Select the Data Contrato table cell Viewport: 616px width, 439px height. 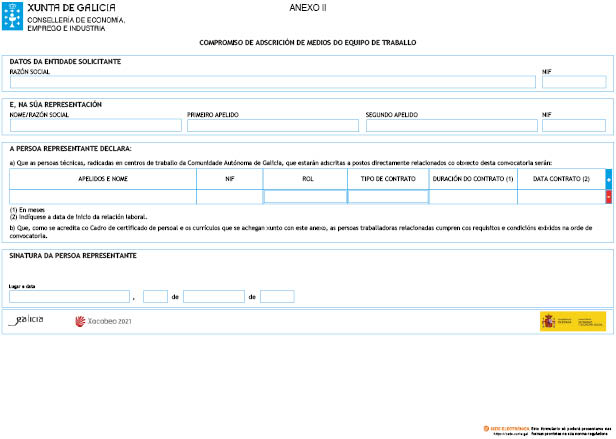[x=560, y=197]
